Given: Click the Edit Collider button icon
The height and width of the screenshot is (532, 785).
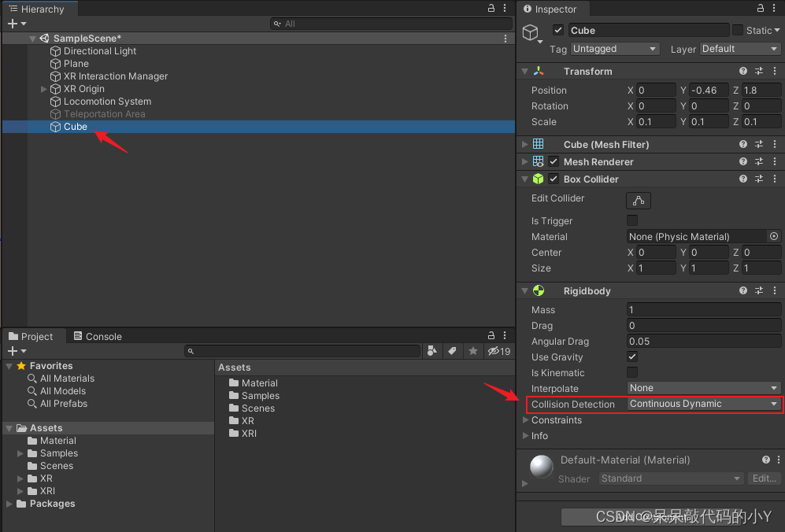Looking at the screenshot, I should (x=638, y=200).
